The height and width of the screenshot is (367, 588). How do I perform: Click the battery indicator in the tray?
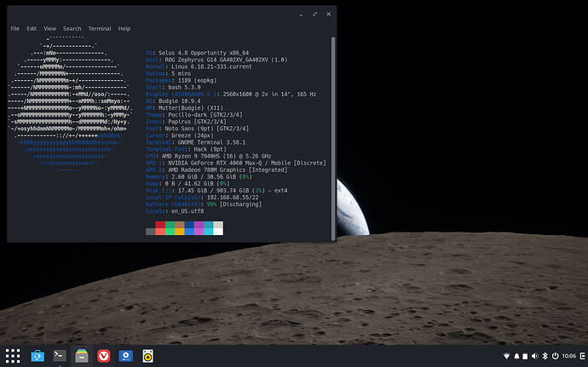point(526,356)
